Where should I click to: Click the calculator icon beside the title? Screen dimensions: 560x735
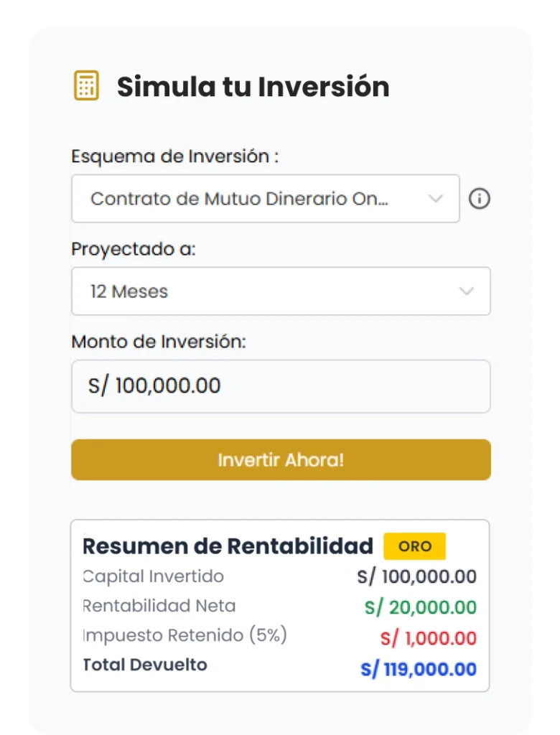86,86
